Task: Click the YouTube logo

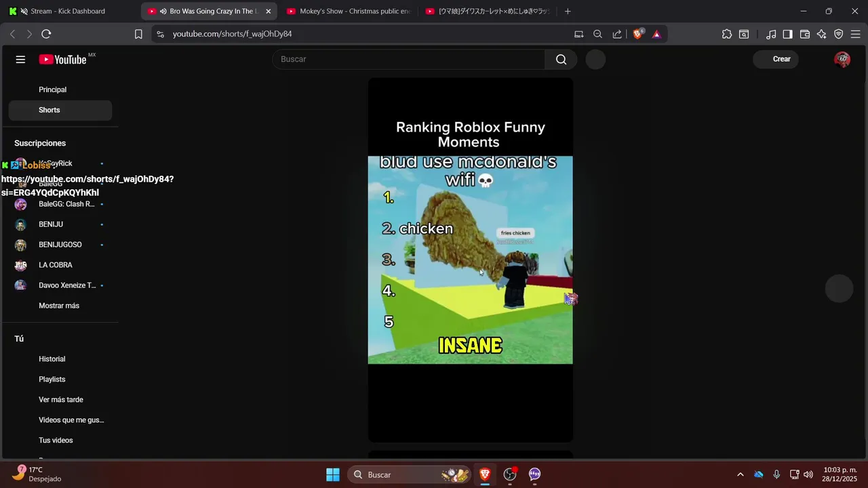Action: point(62,60)
